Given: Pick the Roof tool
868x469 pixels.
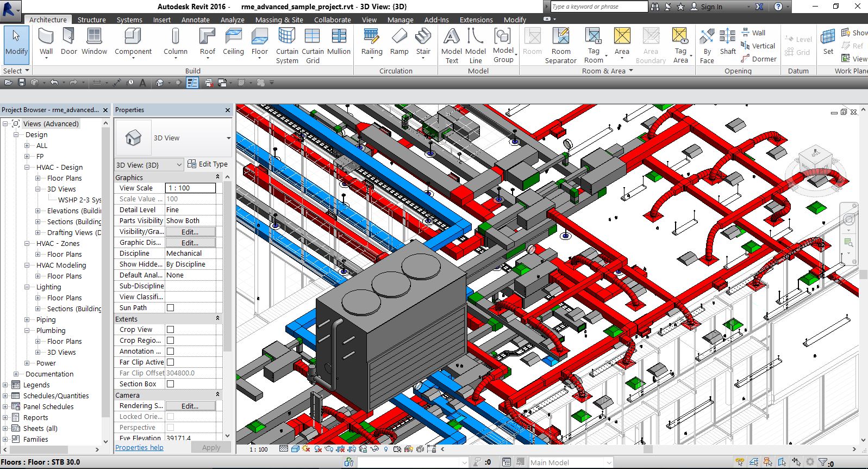Looking at the screenshot, I should pos(207,42).
